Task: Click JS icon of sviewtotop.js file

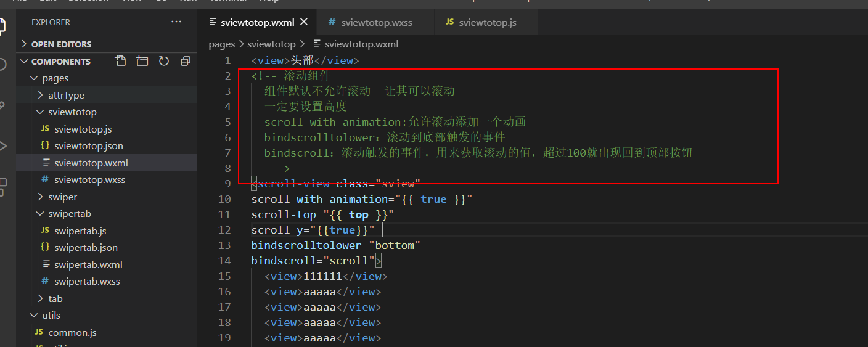Action: point(45,129)
